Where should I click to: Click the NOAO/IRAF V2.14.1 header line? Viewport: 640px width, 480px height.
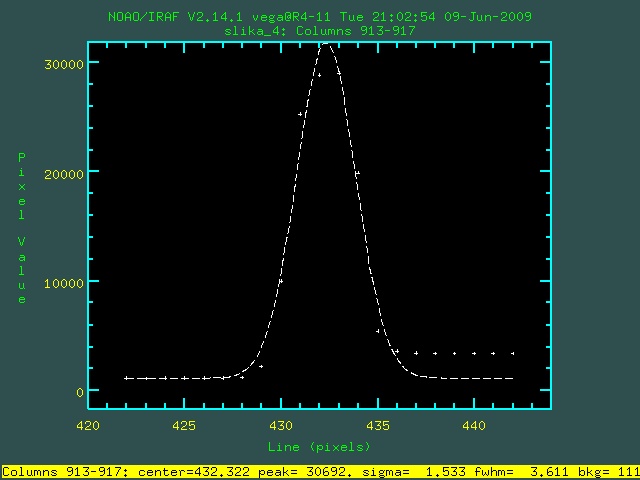(320, 17)
